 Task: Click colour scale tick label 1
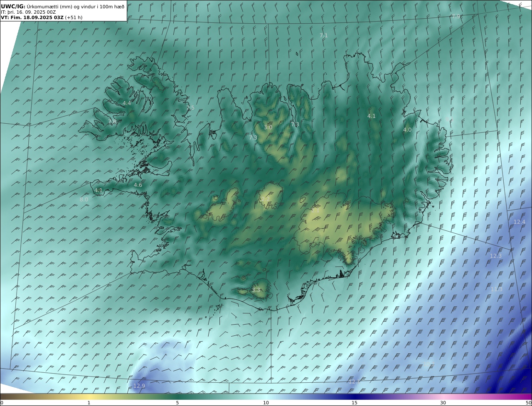[x=89, y=403]
